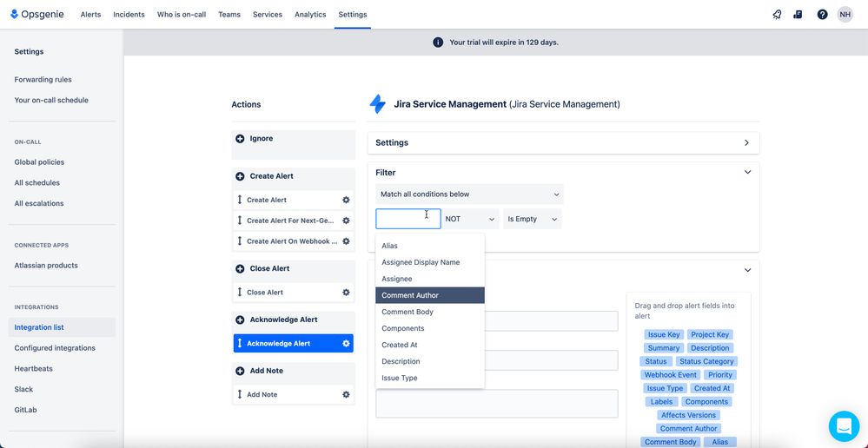Collapse the Filter section chevron
The height and width of the screenshot is (448, 868).
(x=747, y=172)
